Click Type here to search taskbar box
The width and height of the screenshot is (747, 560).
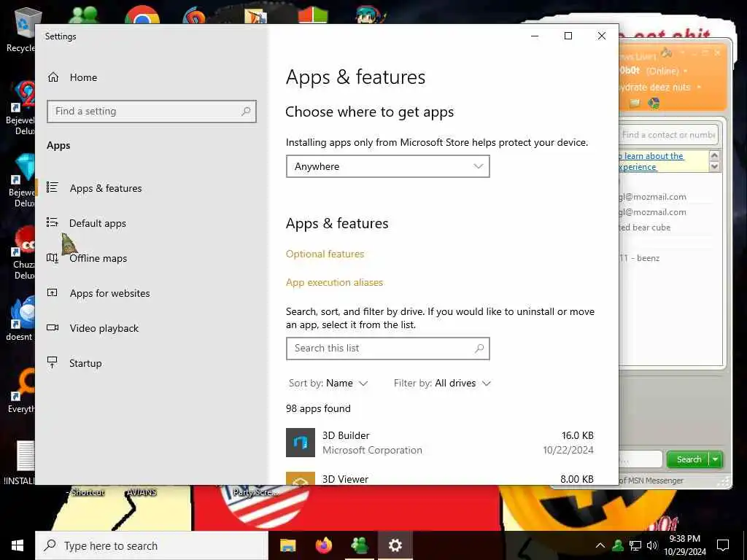coord(152,545)
